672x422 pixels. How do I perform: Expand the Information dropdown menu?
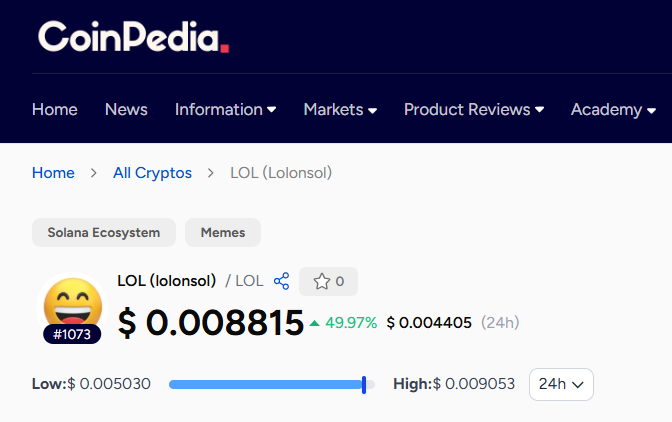coord(225,110)
